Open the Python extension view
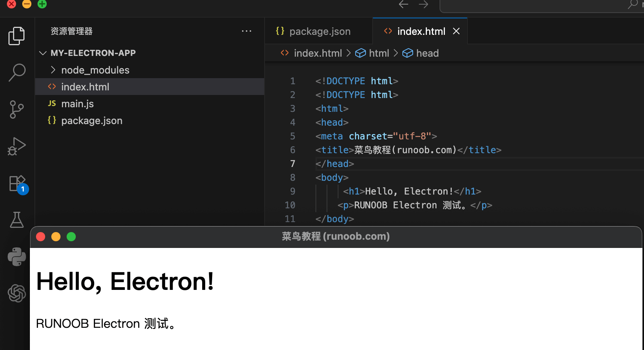The image size is (644, 350). click(16, 257)
